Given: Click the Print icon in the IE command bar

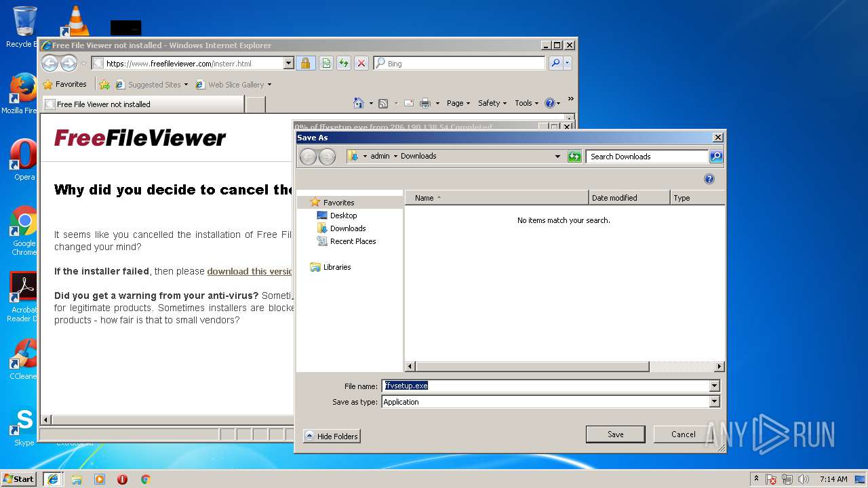Looking at the screenshot, I should click(x=425, y=103).
